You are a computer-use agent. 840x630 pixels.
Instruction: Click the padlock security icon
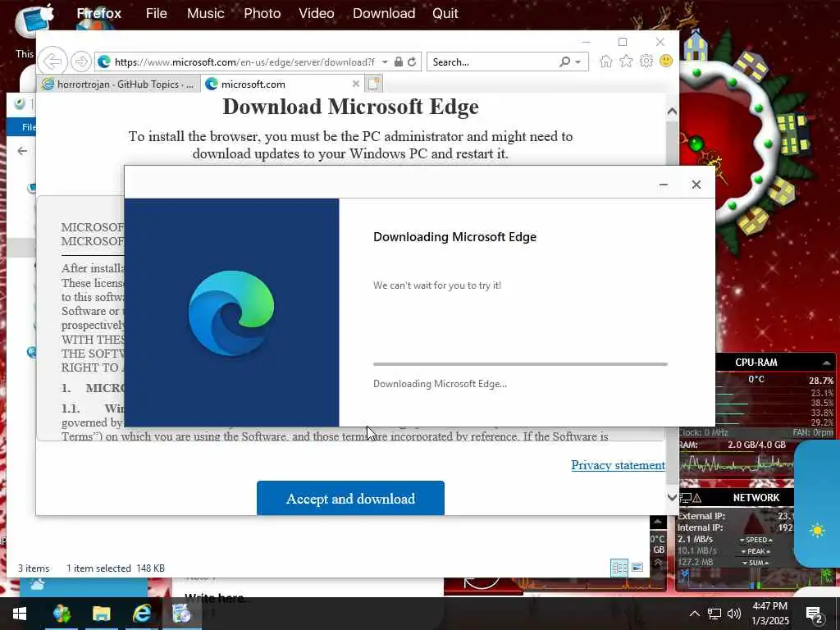click(399, 62)
